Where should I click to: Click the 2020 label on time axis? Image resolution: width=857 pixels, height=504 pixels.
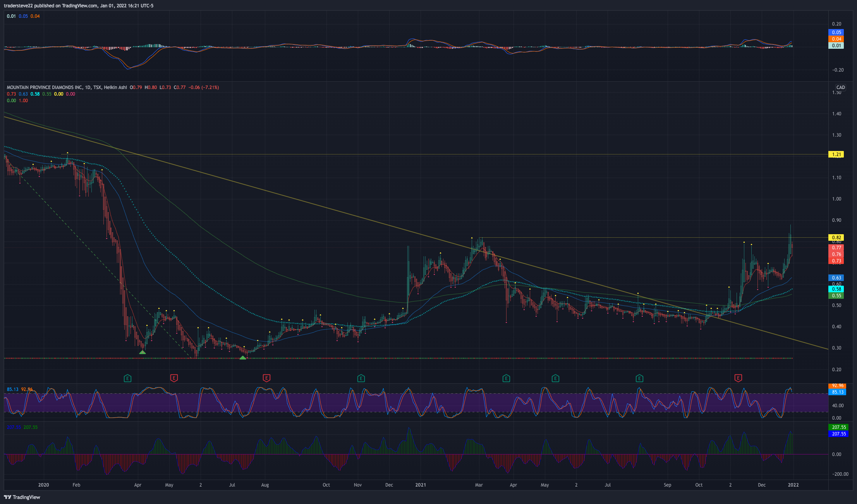click(x=44, y=485)
